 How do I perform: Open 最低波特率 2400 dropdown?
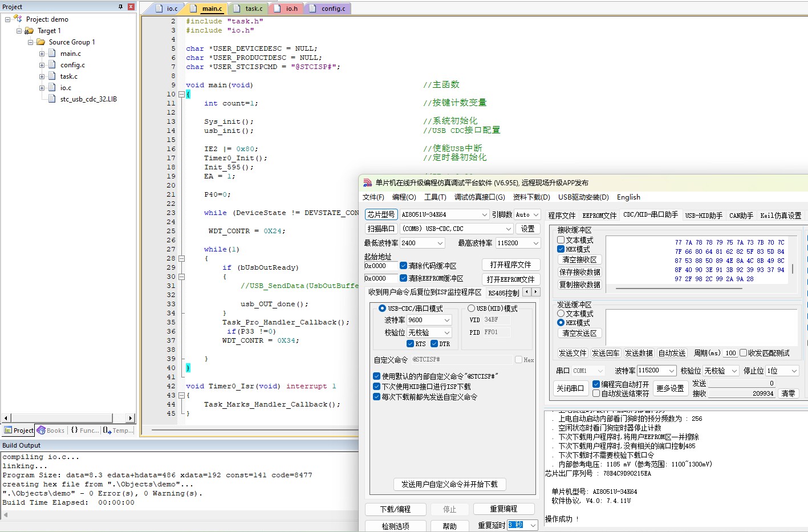tap(440, 243)
